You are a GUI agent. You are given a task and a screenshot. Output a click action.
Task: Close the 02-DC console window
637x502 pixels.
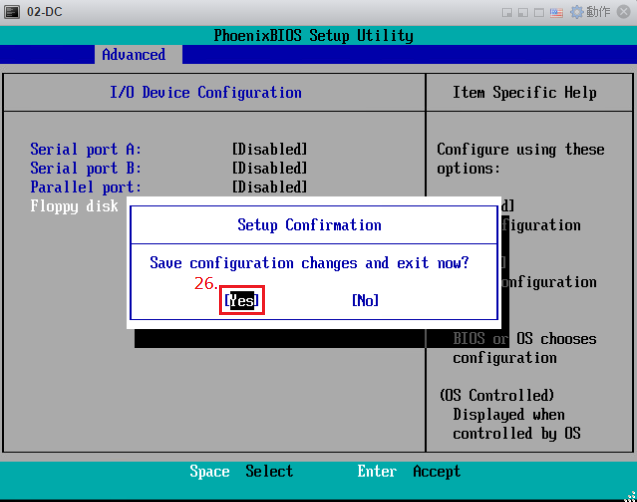coord(623,12)
